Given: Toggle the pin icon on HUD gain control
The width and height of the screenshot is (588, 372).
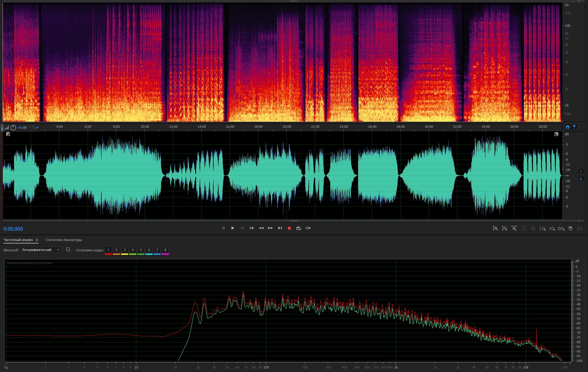Looking at the screenshot, I should [37, 128].
